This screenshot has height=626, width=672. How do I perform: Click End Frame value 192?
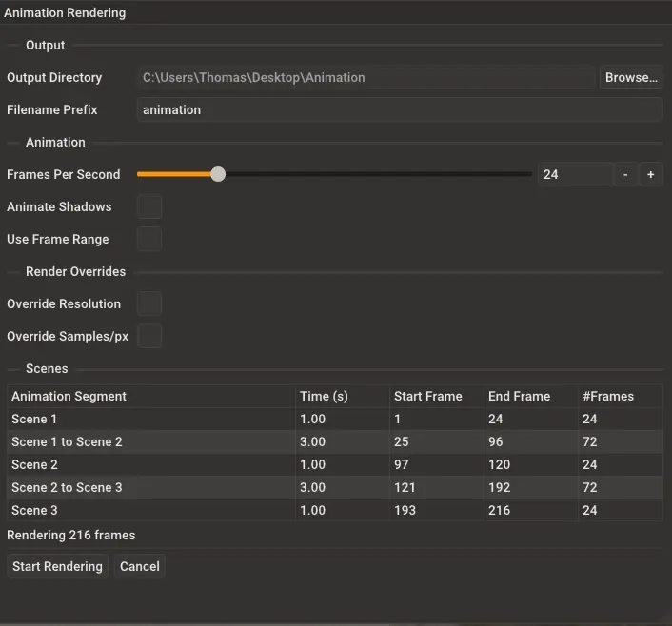point(500,488)
